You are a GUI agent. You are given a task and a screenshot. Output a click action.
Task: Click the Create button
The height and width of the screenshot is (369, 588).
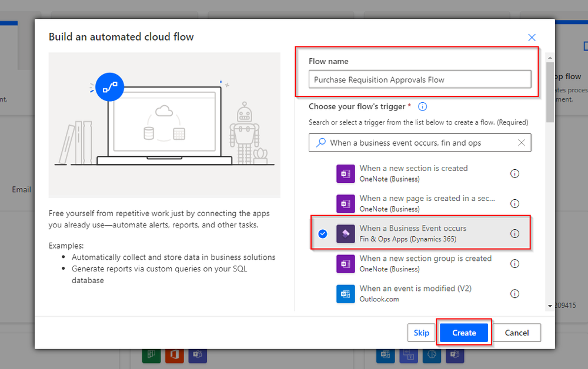coord(464,333)
